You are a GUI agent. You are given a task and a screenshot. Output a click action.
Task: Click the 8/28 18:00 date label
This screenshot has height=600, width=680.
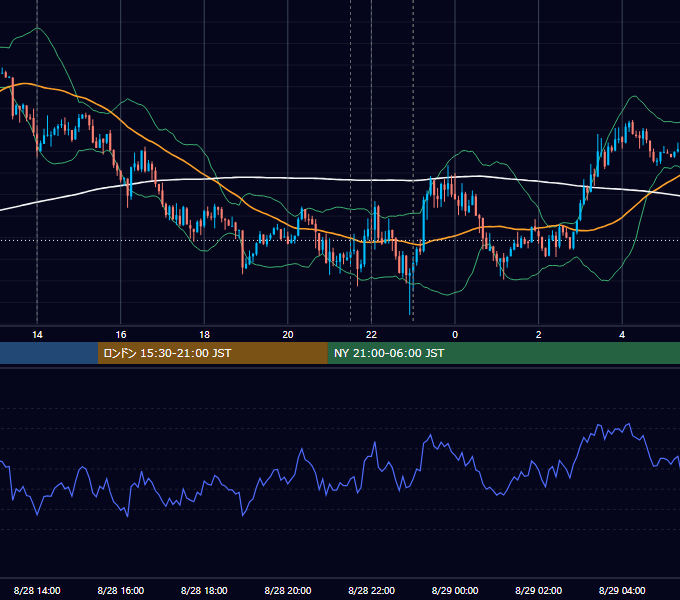click(x=204, y=590)
